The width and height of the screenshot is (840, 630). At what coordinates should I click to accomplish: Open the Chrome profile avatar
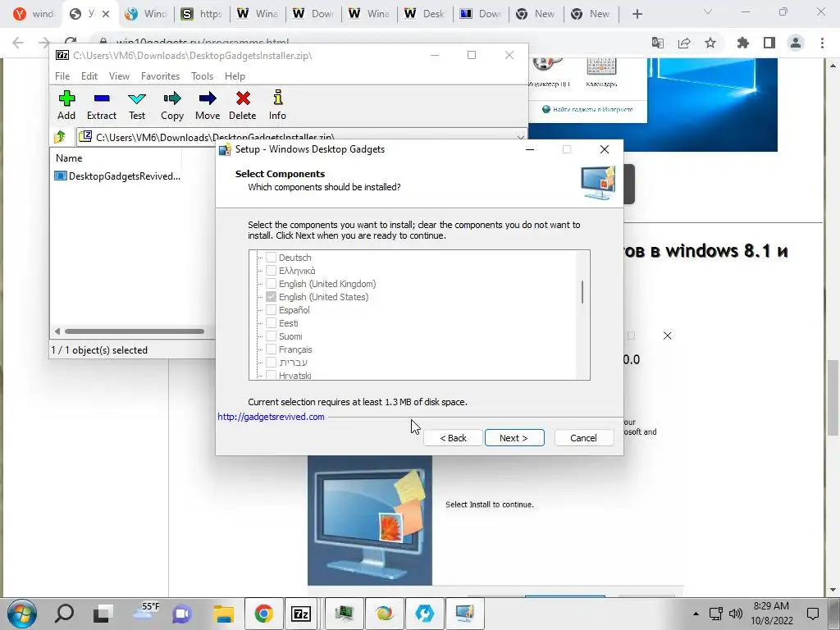(796, 43)
